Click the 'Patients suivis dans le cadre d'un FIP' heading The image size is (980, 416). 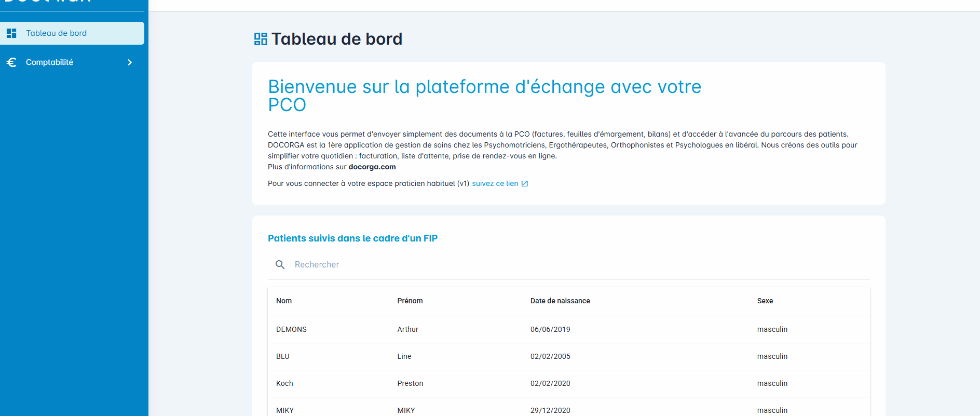point(352,238)
